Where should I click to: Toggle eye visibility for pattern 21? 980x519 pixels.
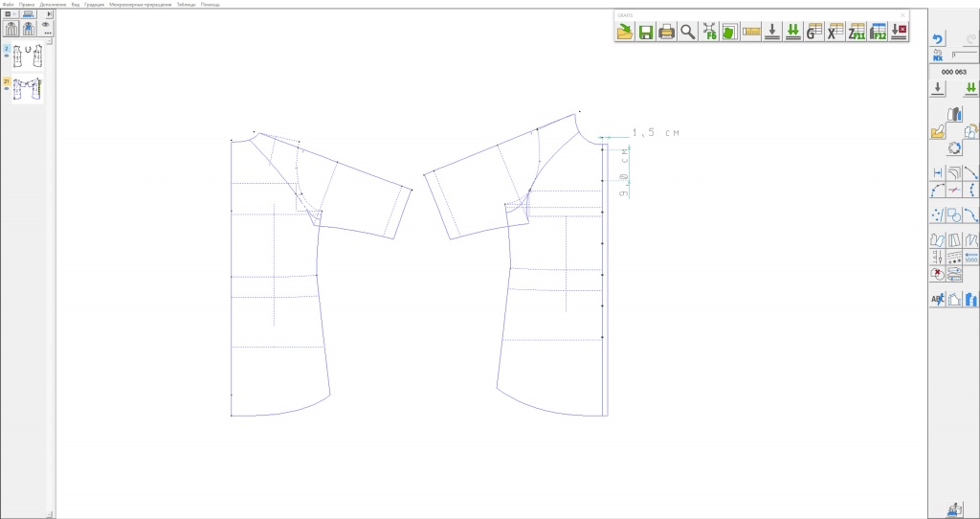point(7,89)
